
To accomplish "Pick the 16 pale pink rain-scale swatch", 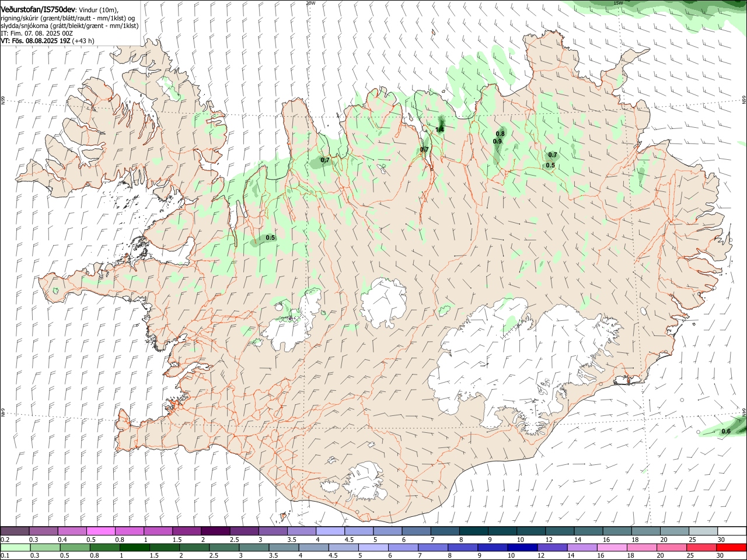I will click(611, 548).
